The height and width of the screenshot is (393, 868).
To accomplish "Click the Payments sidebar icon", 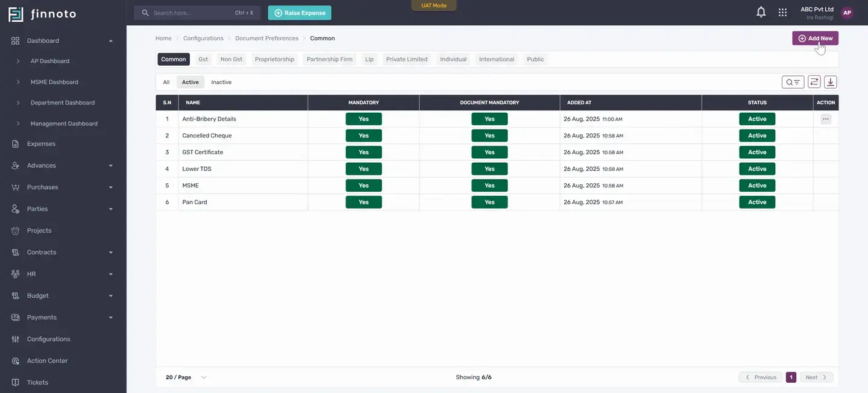I will tap(16, 317).
